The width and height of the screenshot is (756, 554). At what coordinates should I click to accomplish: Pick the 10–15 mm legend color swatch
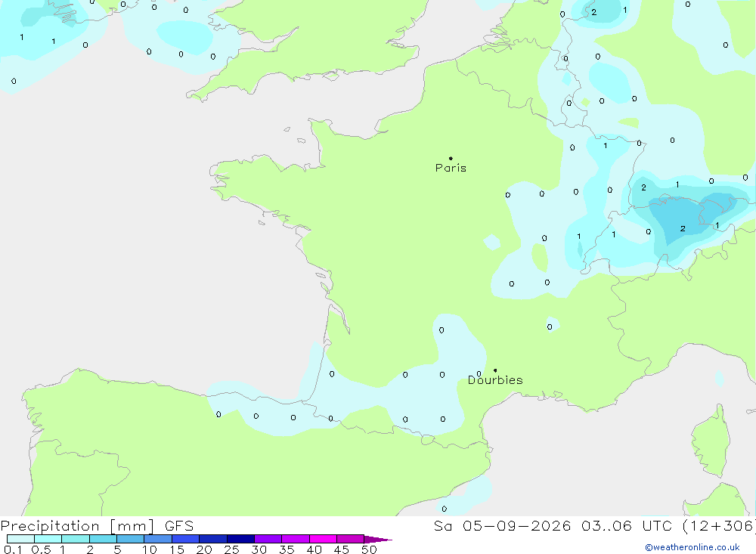tap(158, 539)
